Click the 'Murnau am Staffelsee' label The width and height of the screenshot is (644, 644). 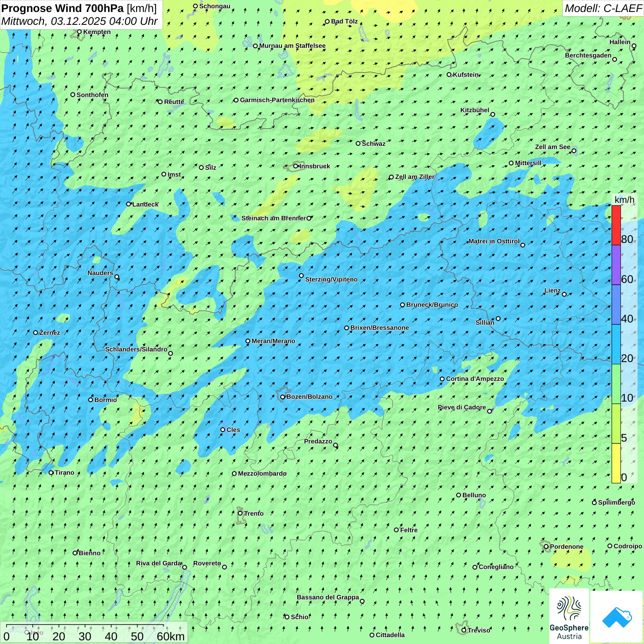coord(292,46)
